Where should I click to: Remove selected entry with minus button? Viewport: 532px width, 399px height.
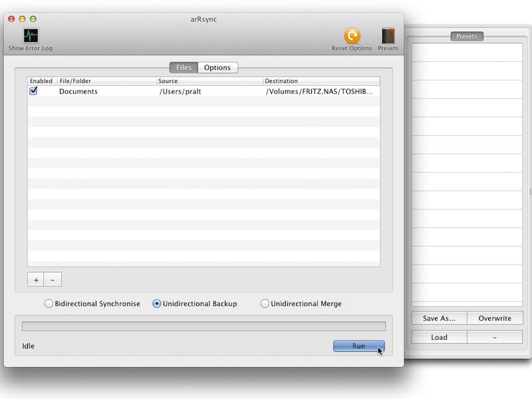pos(53,280)
